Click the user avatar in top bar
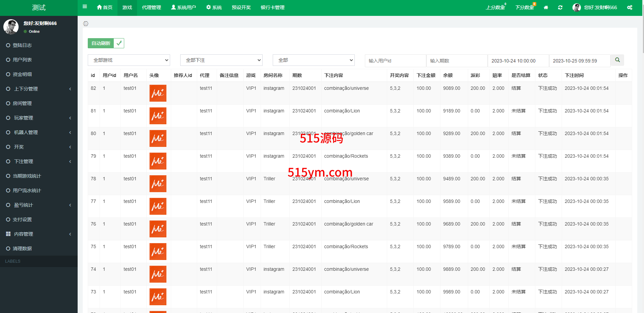 [576, 7]
